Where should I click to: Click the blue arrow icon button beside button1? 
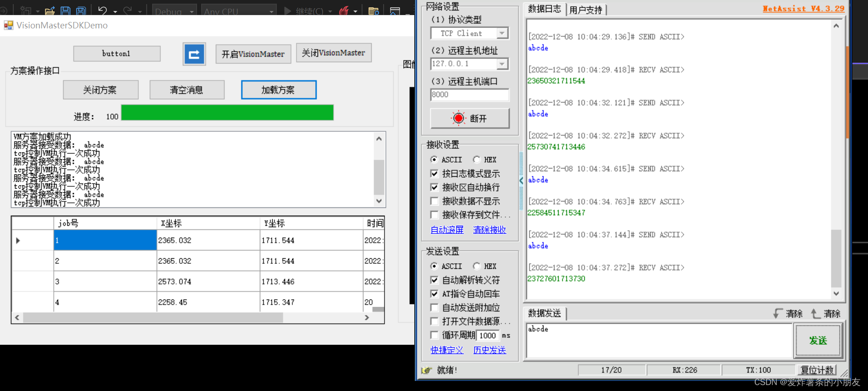point(194,54)
